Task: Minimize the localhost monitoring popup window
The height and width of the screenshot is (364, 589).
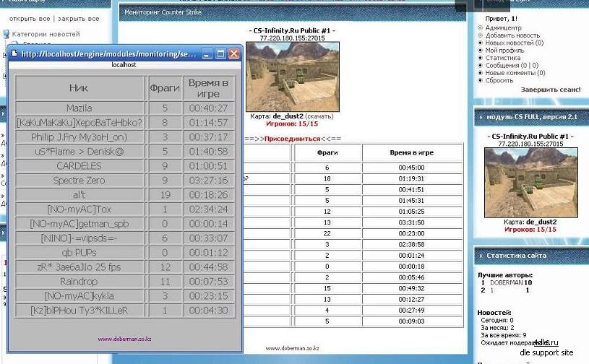Action: coord(207,54)
